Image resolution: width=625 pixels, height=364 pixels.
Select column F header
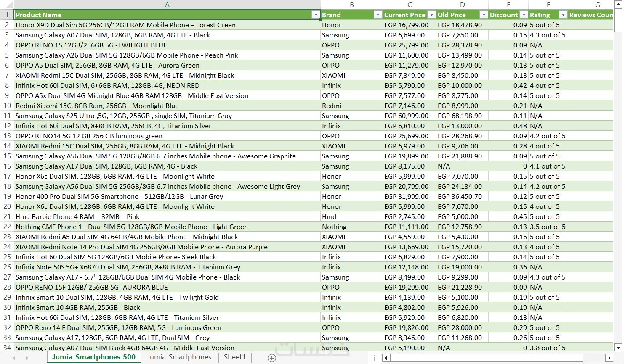548,5
